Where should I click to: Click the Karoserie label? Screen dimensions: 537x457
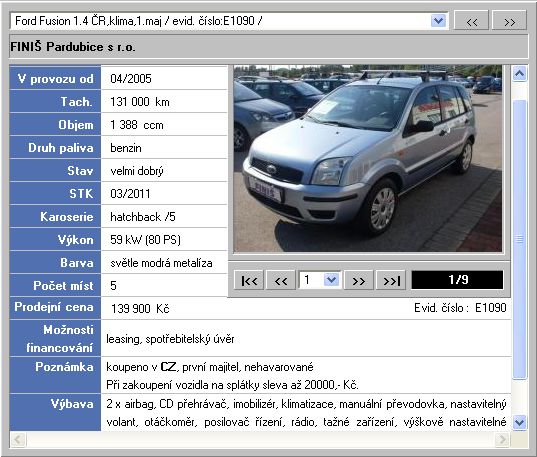tap(67, 217)
